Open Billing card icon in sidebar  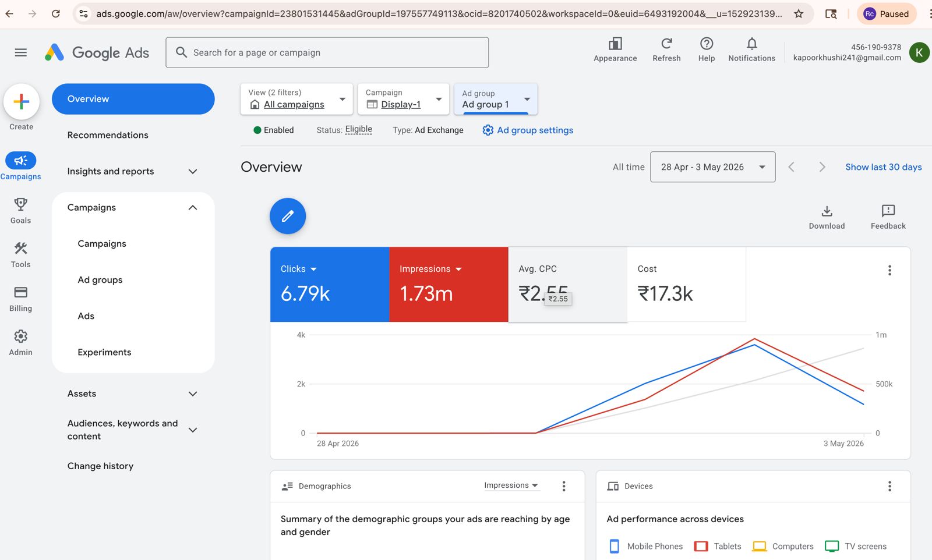point(21,292)
